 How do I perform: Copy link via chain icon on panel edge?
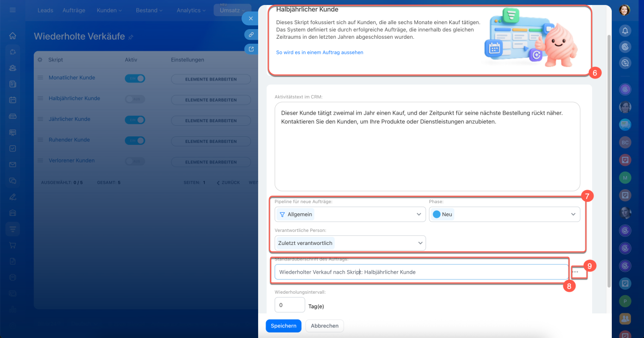251,34
